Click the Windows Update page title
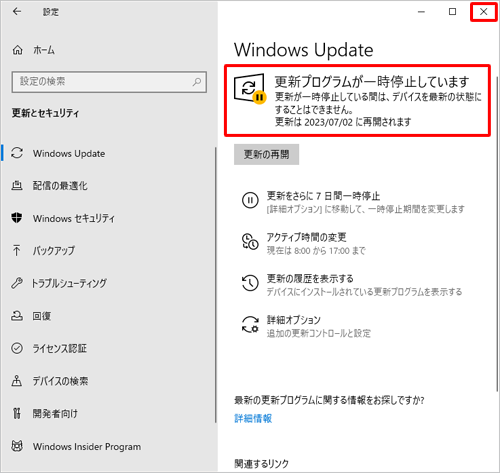The image size is (500, 473). point(304,50)
